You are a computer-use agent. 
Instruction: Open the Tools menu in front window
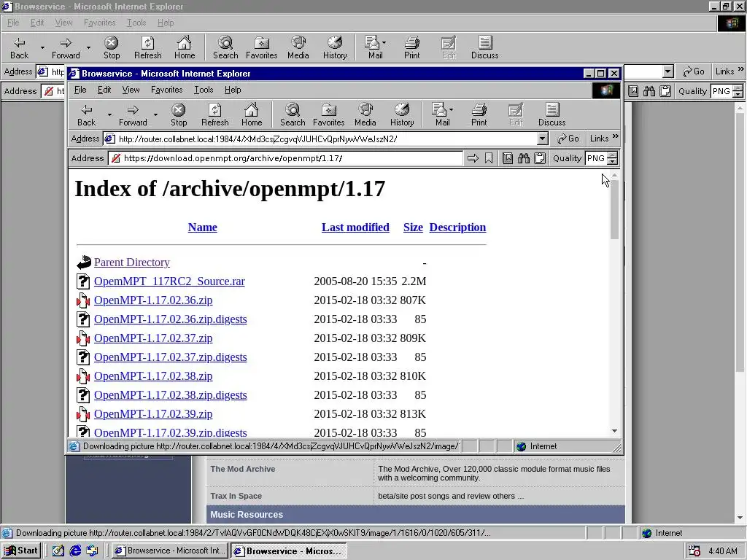tap(204, 90)
